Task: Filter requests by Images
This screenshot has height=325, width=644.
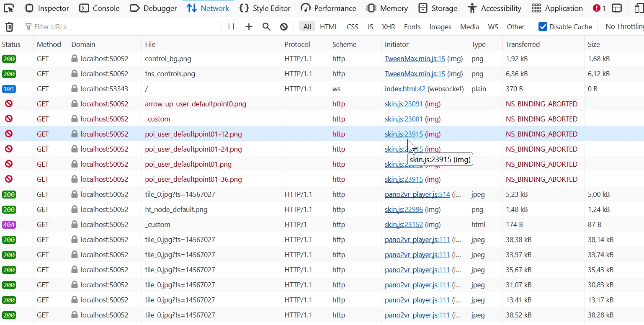Action: [440, 27]
